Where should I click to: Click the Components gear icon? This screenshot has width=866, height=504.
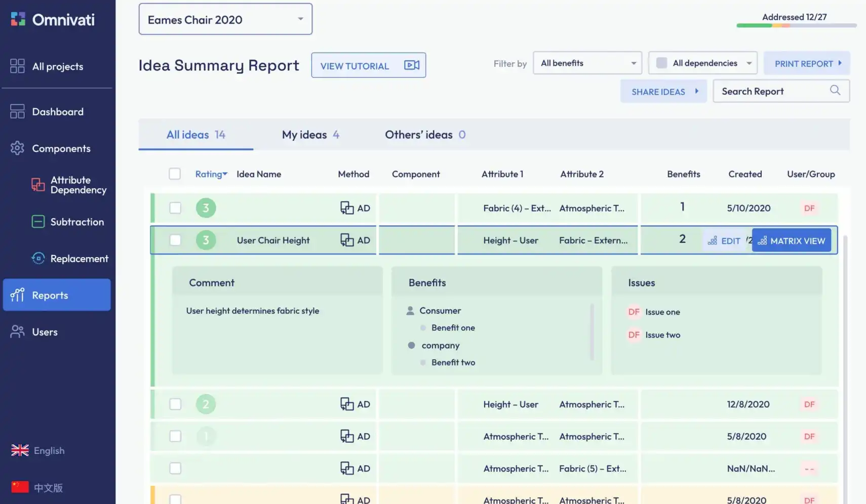click(17, 148)
